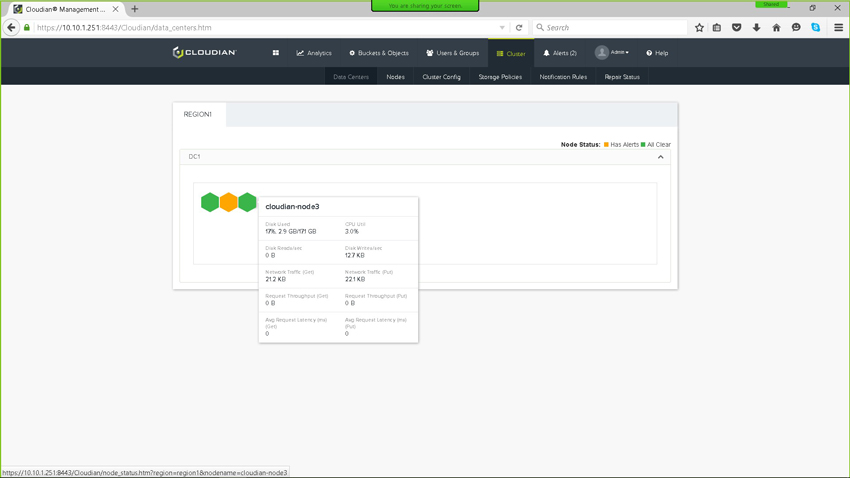
Task: Collapse the DC1 panel chevron
Action: [x=660, y=157]
